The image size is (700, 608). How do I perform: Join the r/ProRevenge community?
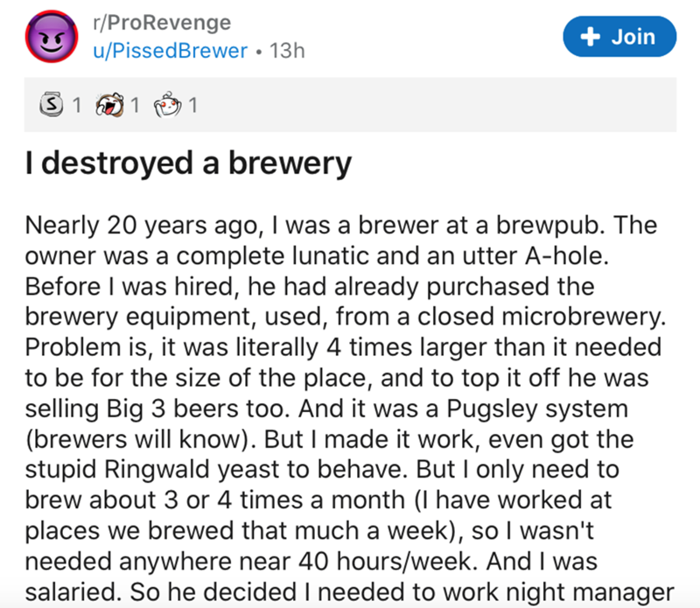(x=619, y=37)
